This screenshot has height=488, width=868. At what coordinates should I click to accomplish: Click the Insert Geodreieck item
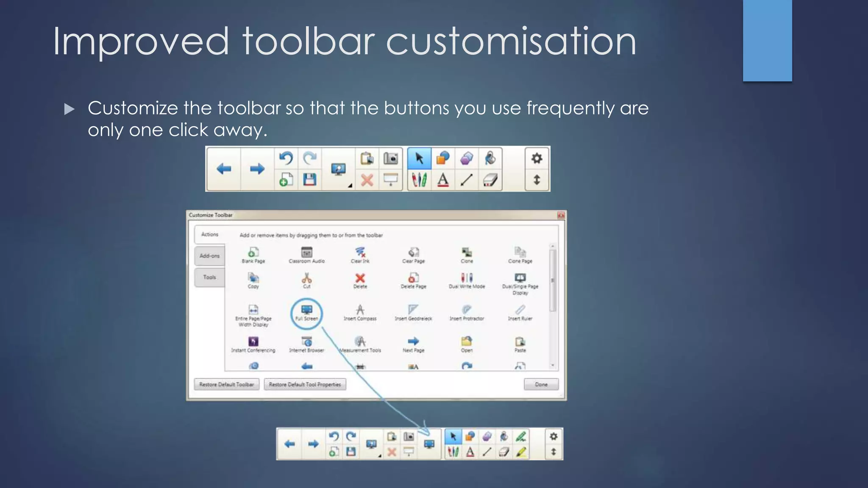[414, 313]
